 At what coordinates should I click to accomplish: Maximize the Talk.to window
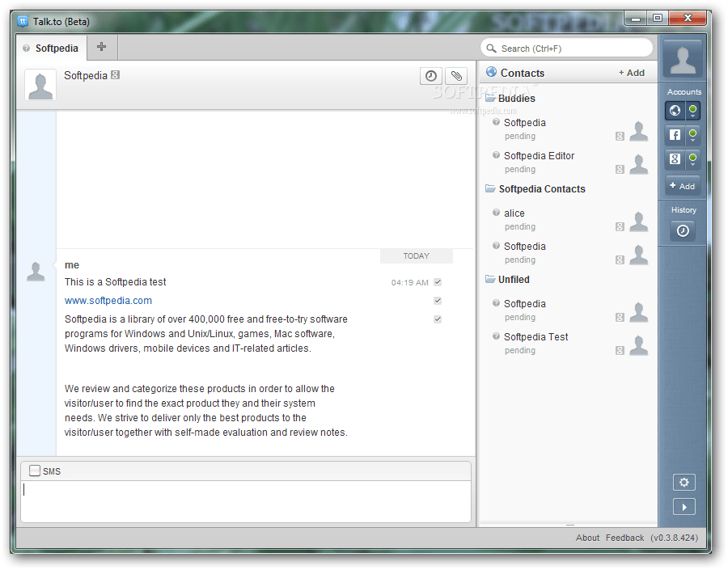[x=657, y=19]
